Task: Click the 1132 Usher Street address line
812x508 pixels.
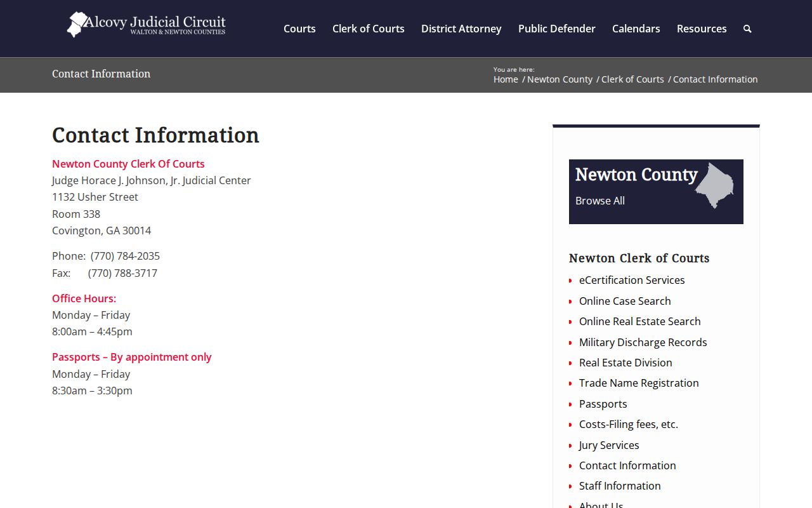Action: (95, 197)
